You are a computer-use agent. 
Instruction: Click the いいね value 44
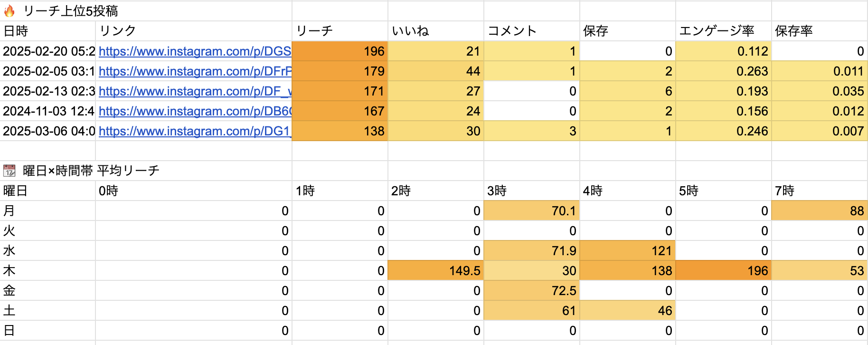click(x=435, y=71)
